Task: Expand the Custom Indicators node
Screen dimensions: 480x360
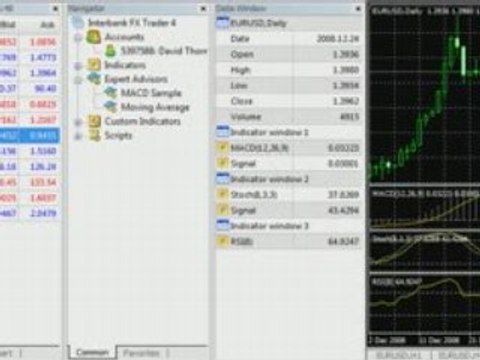Action: (x=78, y=122)
